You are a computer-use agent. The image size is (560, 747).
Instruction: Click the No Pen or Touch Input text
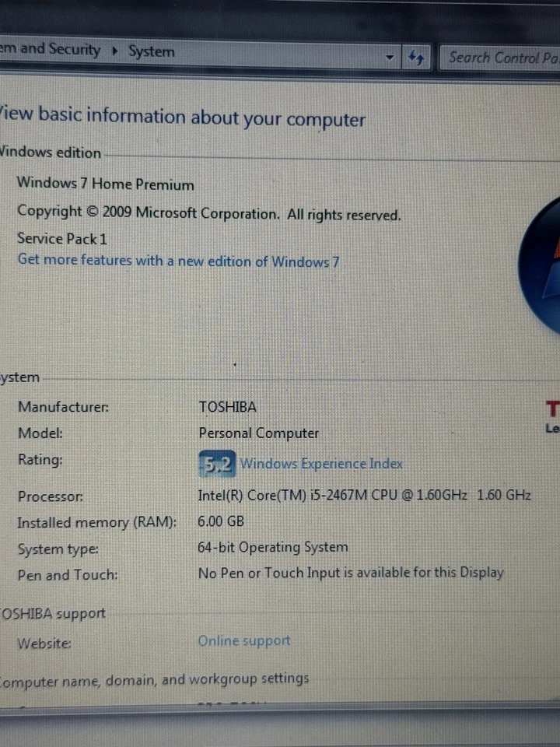point(351,573)
